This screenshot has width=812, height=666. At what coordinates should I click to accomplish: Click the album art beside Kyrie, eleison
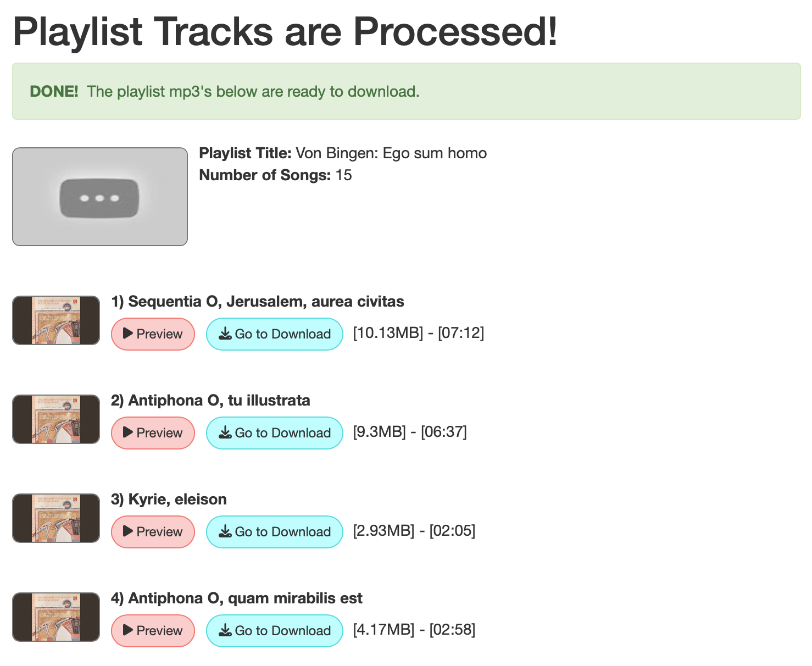(x=55, y=518)
